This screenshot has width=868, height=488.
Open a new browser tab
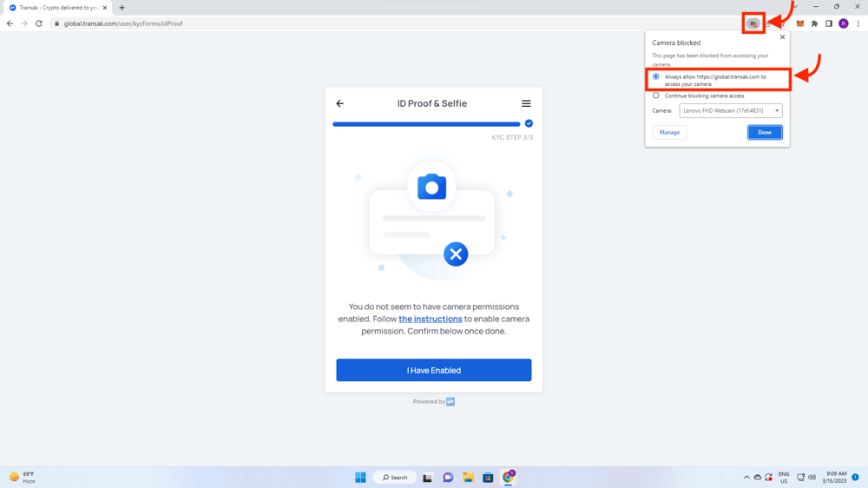click(x=122, y=8)
